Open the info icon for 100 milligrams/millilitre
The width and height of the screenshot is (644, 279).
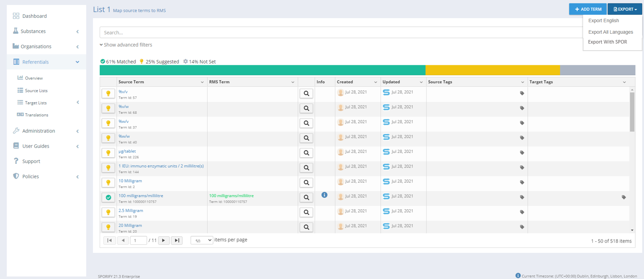tap(324, 195)
